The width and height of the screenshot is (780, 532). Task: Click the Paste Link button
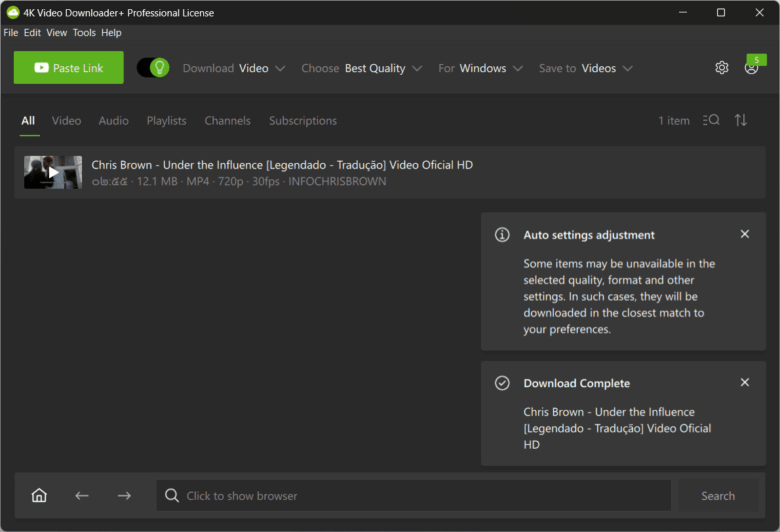(x=69, y=67)
